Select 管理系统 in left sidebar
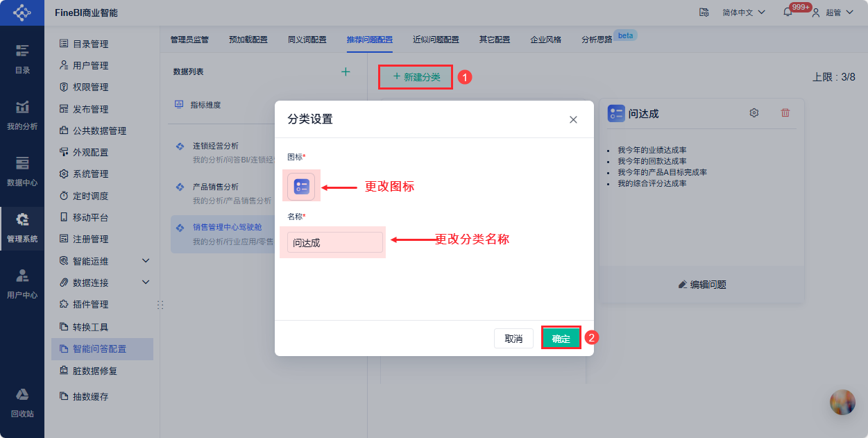 [x=22, y=228]
